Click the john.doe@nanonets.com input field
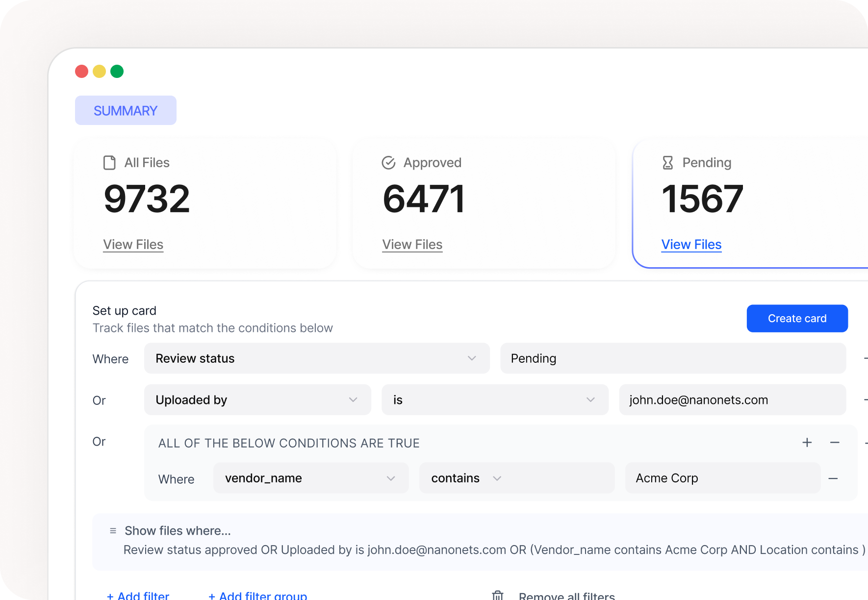868x600 pixels. pyautogui.click(x=733, y=400)
